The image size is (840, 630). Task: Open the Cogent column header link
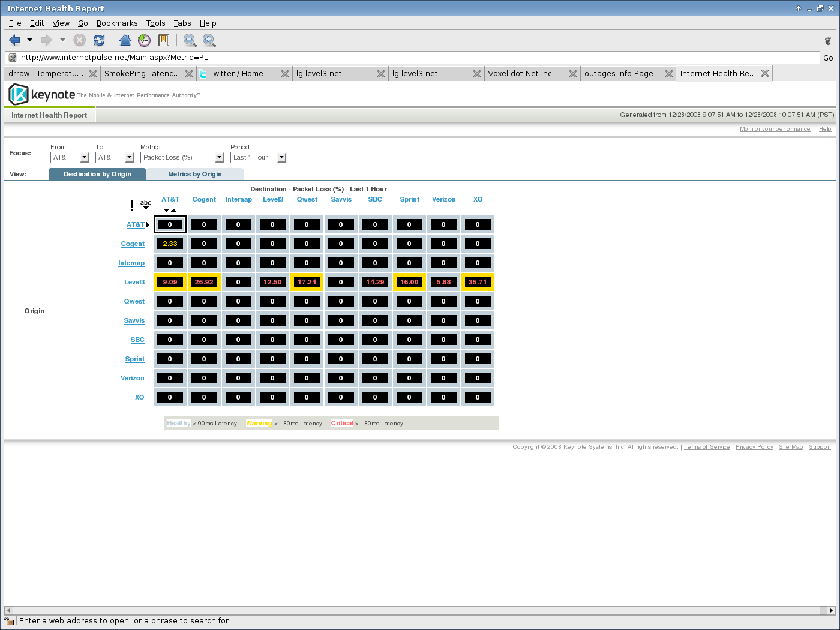click(x=204, y=199)
